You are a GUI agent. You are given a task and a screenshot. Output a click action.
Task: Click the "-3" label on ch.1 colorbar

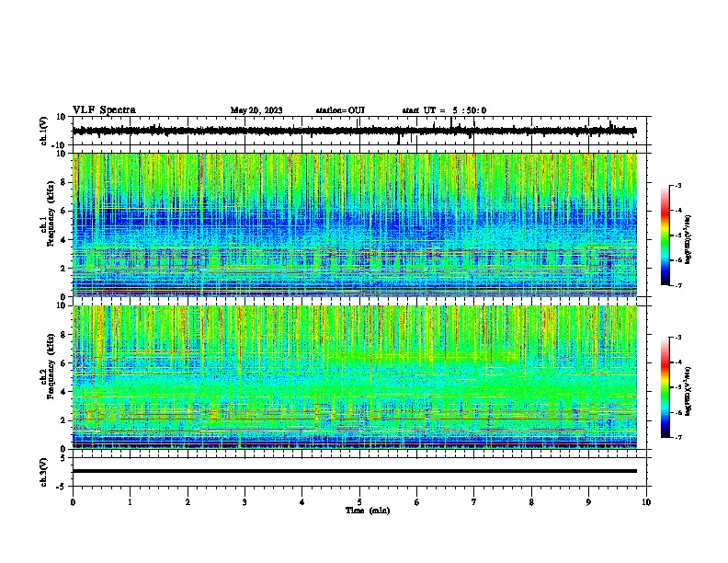pos(677,185)
